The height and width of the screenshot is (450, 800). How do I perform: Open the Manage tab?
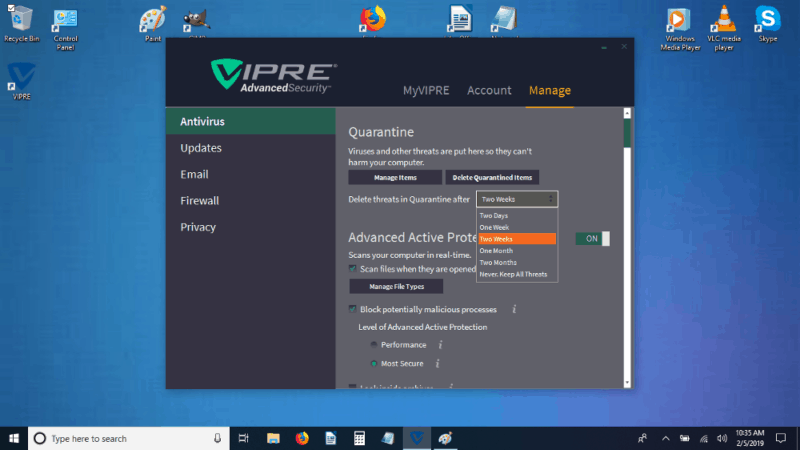click(x=549, y=90)
